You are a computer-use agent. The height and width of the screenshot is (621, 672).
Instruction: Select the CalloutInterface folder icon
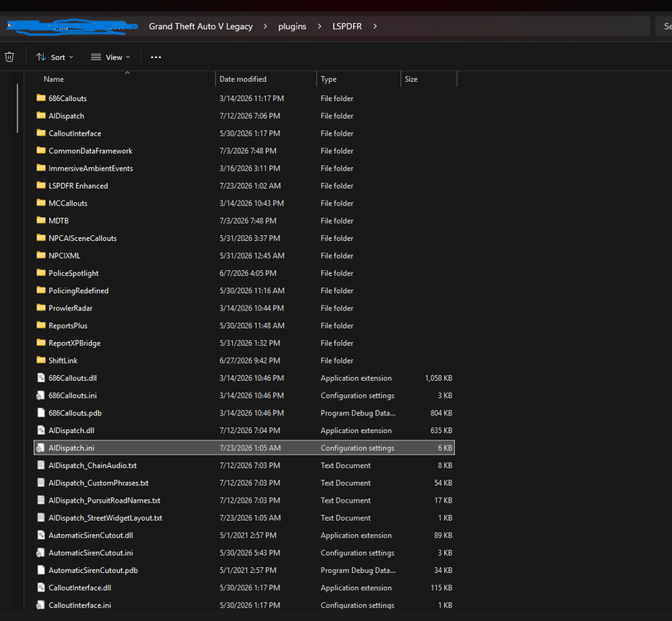pos(41,133)
